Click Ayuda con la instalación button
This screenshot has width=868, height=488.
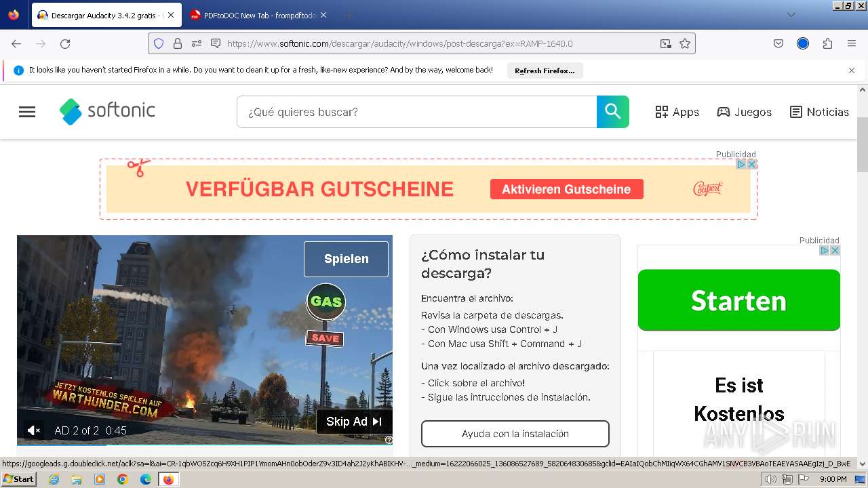[x=515, y=434]
